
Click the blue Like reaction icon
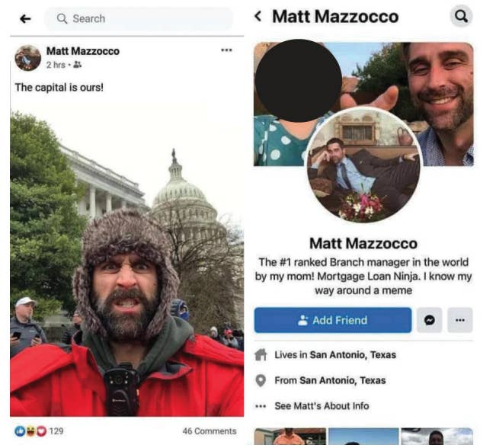[x=19, y=431]
